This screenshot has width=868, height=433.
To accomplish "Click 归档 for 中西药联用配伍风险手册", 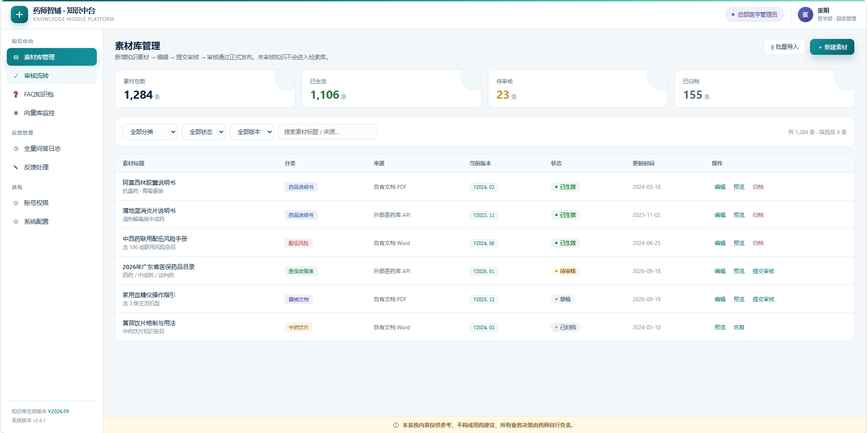I will coord(758,243).
